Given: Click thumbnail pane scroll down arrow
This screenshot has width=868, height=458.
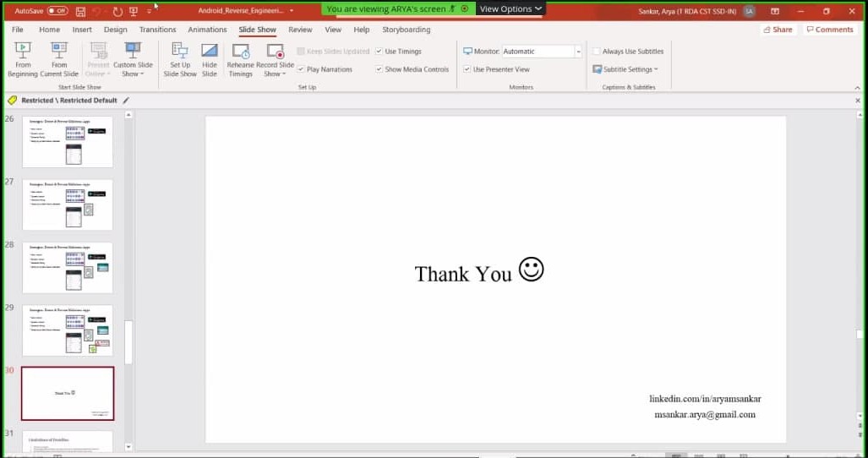Looking at the screenshot, I should click(129, 447).
